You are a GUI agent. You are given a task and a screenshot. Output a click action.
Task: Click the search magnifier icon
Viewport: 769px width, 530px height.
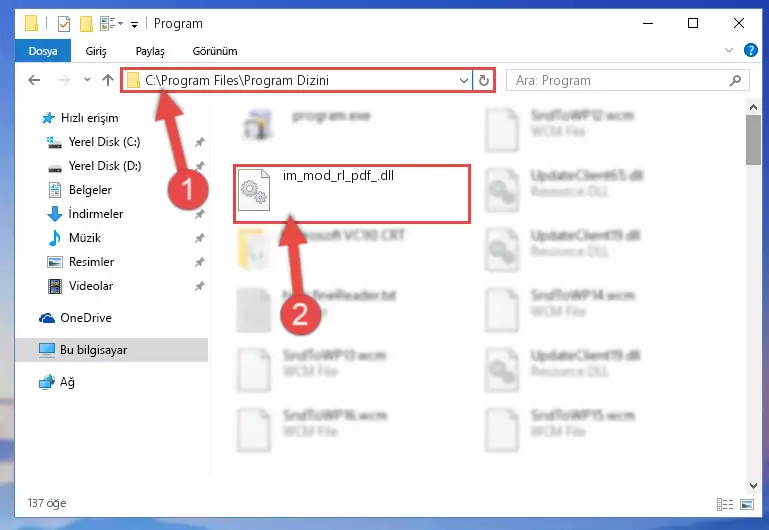[735, 80]
